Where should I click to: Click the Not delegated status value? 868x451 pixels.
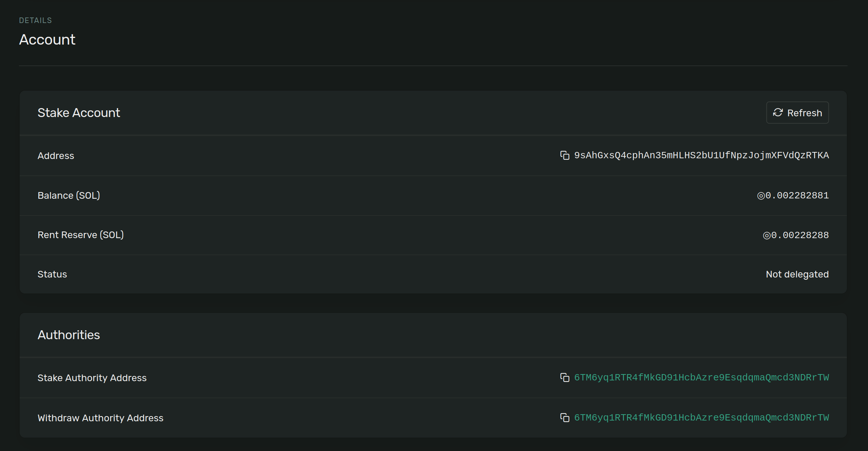click(x=797, y=274)
